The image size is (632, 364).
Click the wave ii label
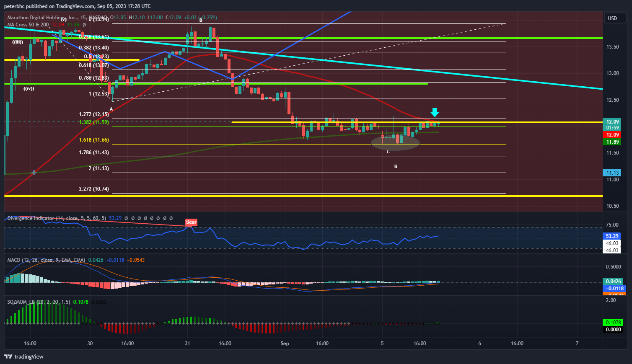[395, 166]
